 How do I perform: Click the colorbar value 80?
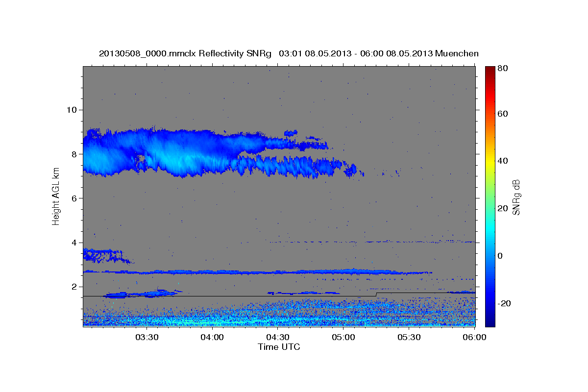pos(502,69)
